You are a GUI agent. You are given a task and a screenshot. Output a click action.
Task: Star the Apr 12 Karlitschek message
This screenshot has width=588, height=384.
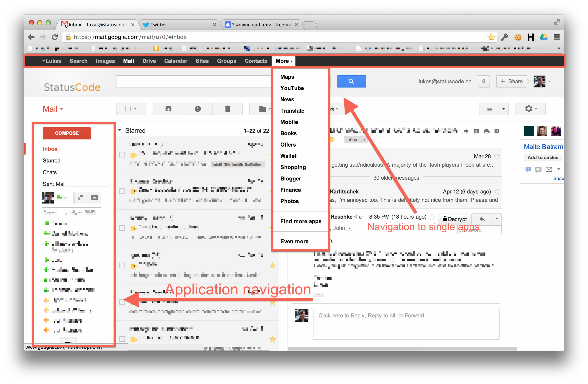[x=497, y=192]
